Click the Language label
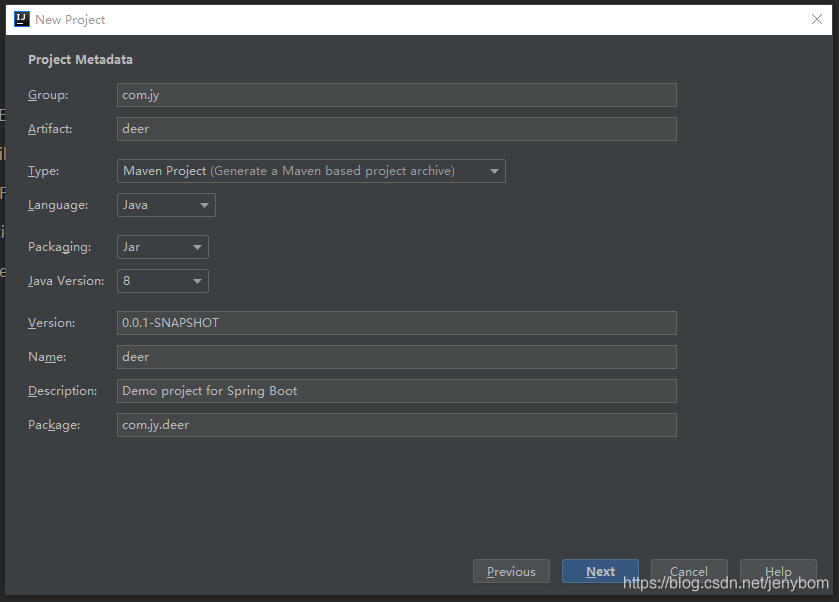 (58, 205)
